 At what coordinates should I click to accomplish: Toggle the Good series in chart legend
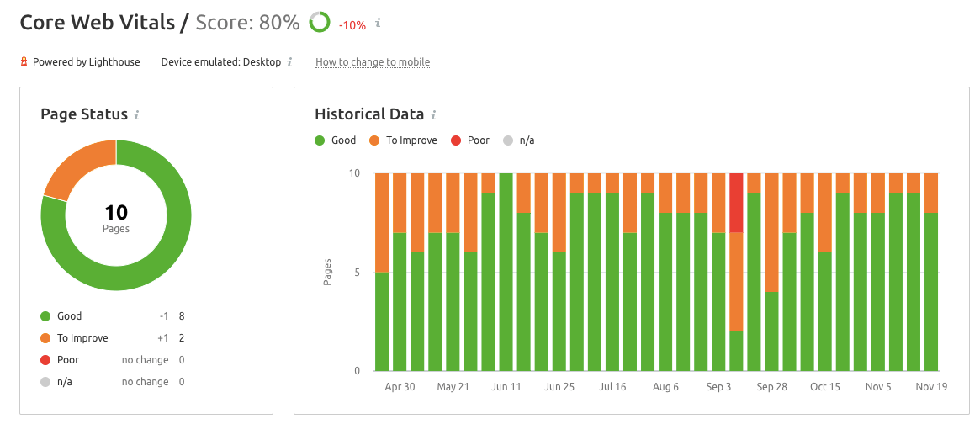tap(336, 140)
